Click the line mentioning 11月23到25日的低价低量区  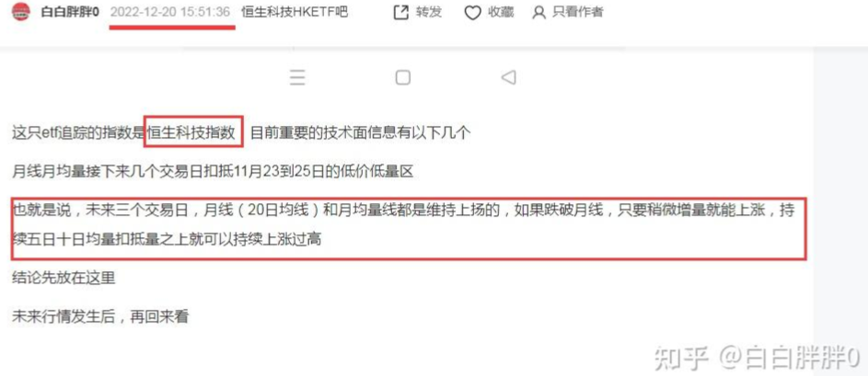pos(214,172)
